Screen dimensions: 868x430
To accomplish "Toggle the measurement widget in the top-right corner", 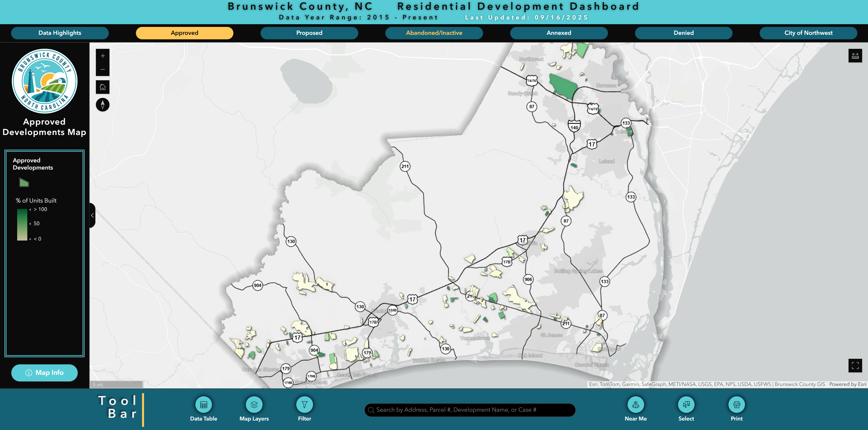I will click(x=855, y=56).
